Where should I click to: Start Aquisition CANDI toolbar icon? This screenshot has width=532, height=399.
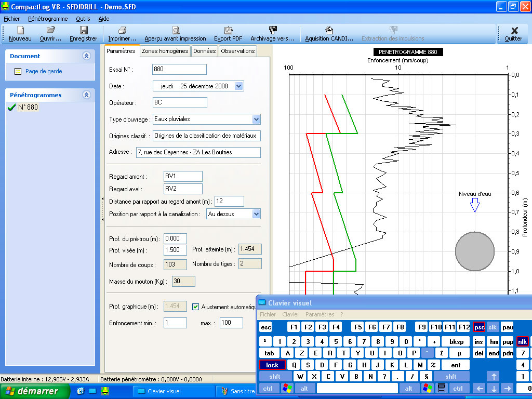[329, 30]
